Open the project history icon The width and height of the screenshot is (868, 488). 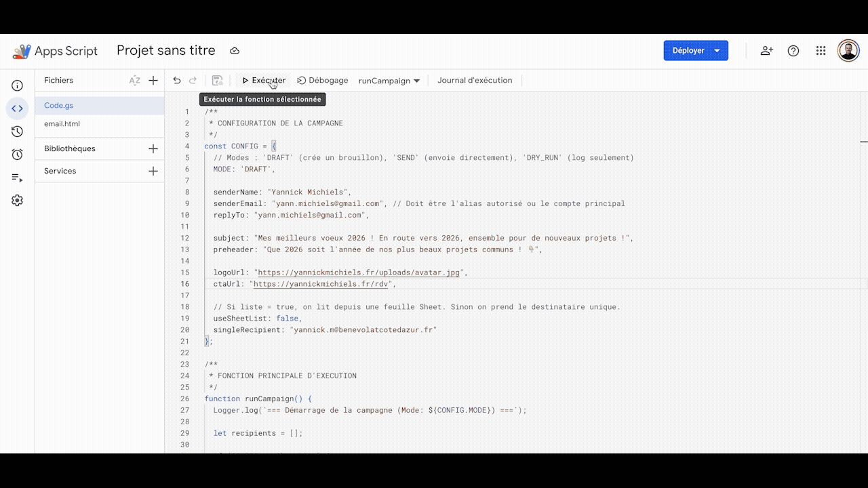(x=18, y=131)
